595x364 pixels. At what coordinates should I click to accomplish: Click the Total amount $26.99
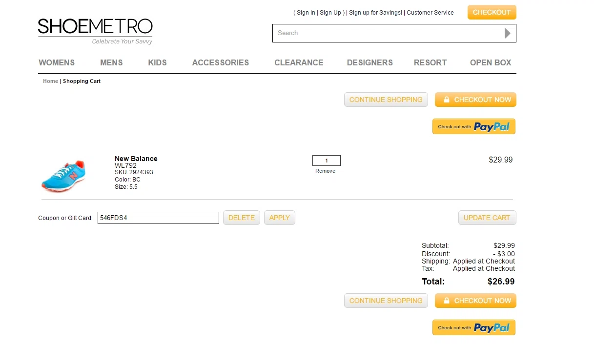[501, 282]
